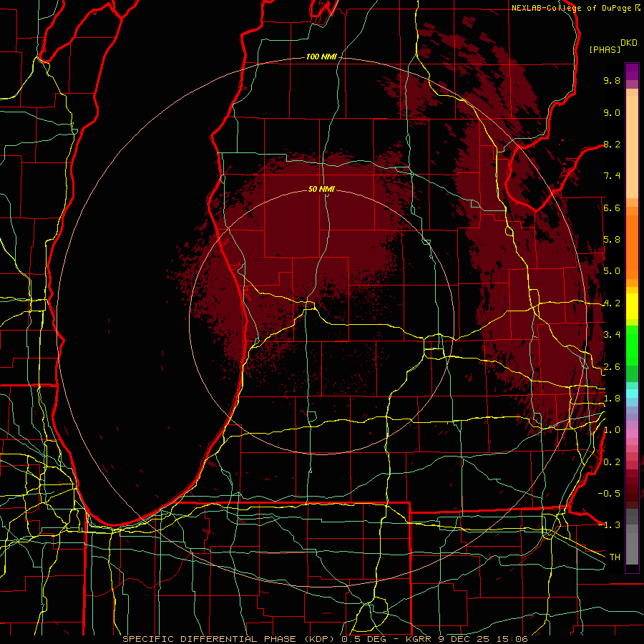Select the 1.3 scale value near the bottom
Viewport: 644px width, 644px height.
[612, 525]
